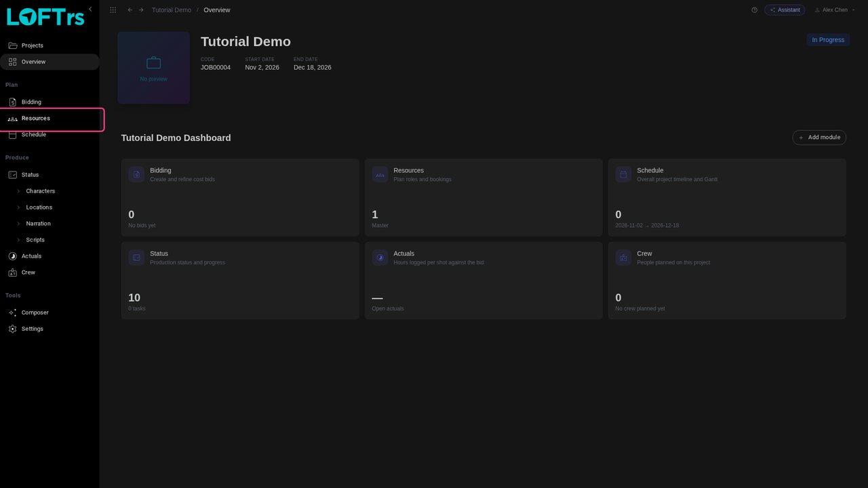Screen dimensions: 868x488
Task: Select Overview in the sidebar
Action: 50,62
